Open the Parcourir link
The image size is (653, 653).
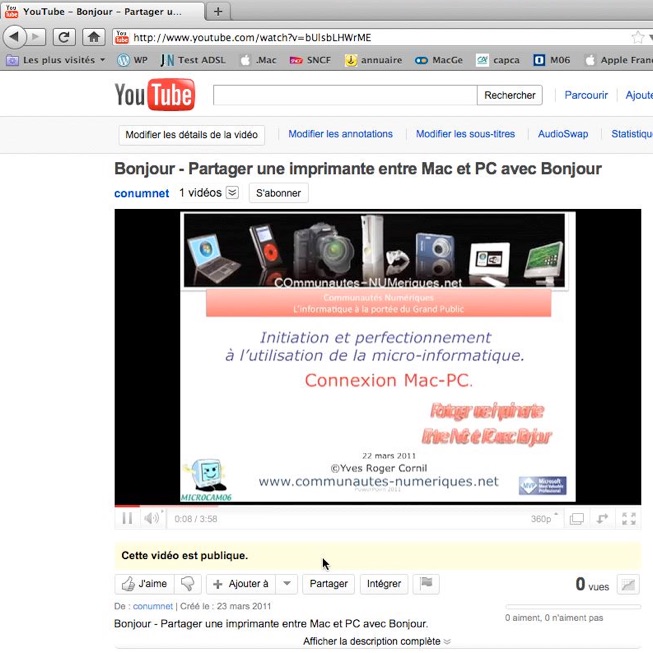click(x=586, y=95)
